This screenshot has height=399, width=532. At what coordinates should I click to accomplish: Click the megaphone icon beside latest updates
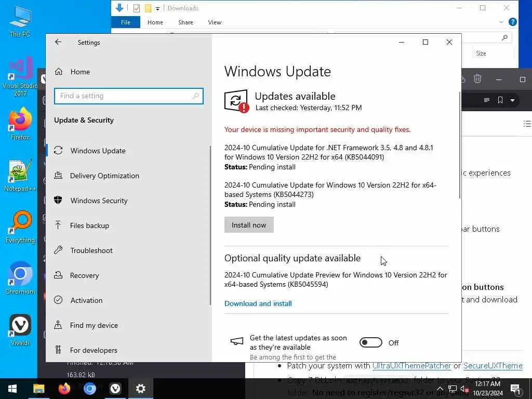point(236,341)
